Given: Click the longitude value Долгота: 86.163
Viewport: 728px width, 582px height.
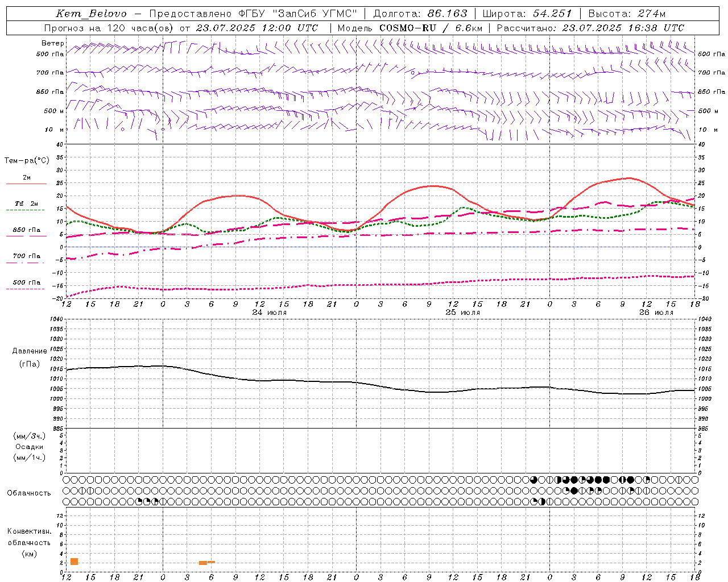Looking at the screenshot, I should pos(420,14).
